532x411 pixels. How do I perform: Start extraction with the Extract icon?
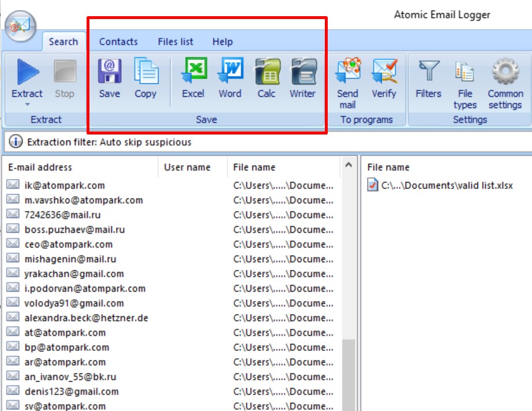point(27,72)
